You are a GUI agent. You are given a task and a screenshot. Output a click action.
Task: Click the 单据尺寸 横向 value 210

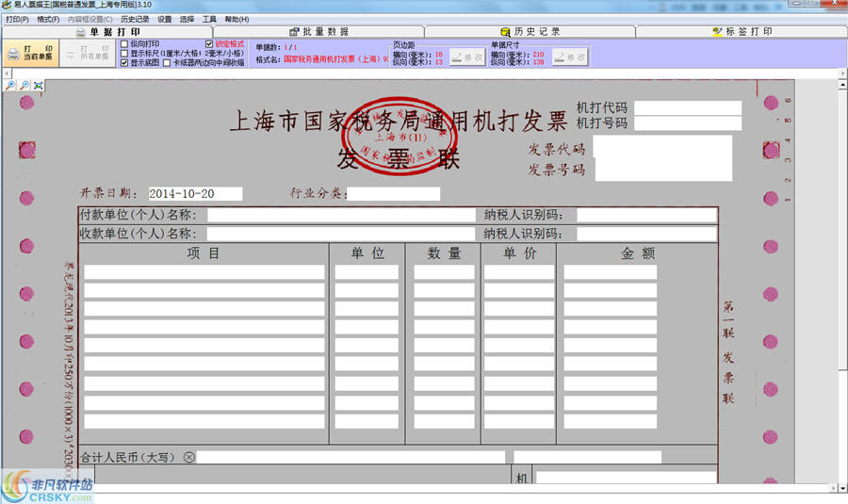coord(538,54)
